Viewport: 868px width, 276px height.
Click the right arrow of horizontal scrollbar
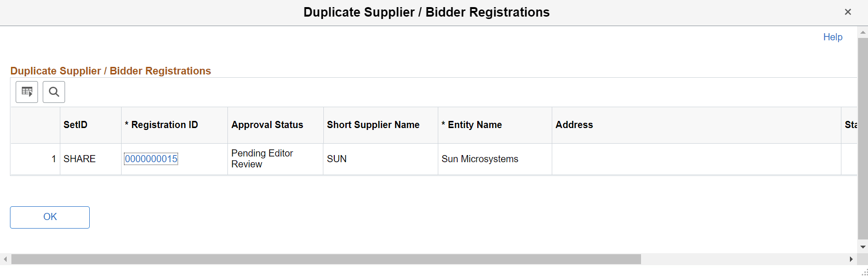pos(852,259)
